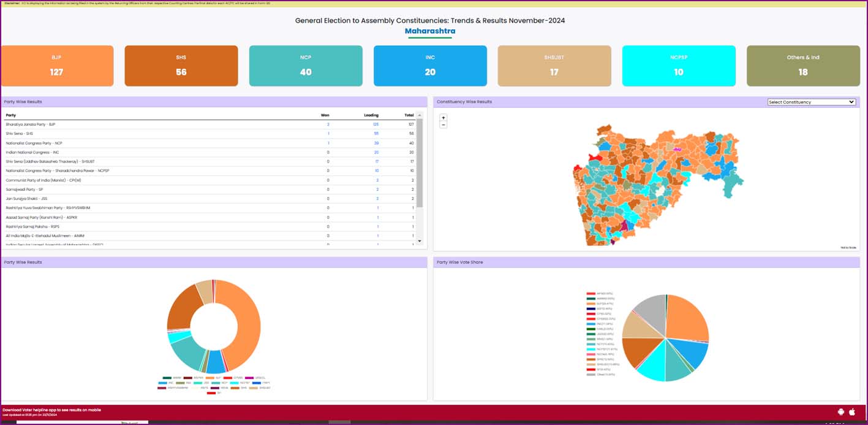Select Rashtriya Samaj Paksha - RSPS row

[210, 227]
